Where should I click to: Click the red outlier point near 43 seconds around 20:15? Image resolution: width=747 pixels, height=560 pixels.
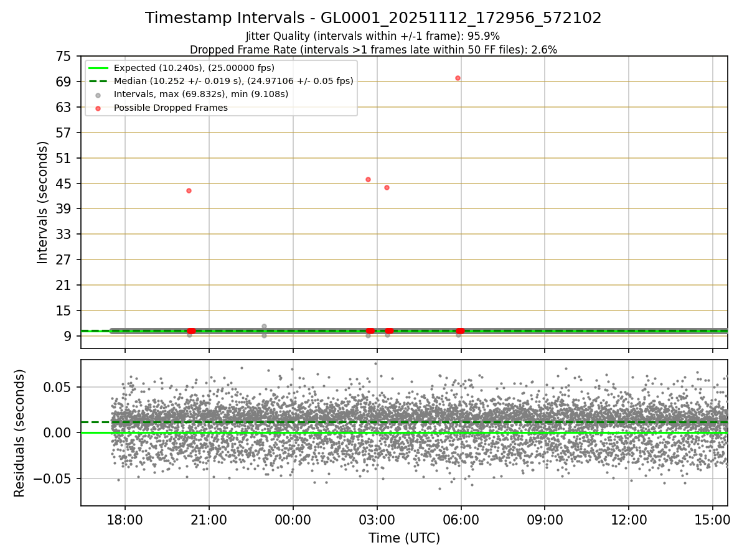pos(189,190)
